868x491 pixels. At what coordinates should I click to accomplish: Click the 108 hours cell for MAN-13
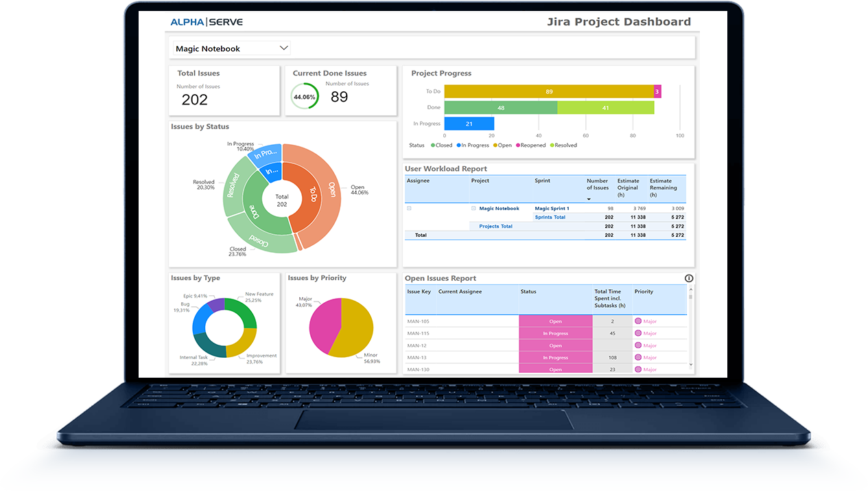(612, 357)
